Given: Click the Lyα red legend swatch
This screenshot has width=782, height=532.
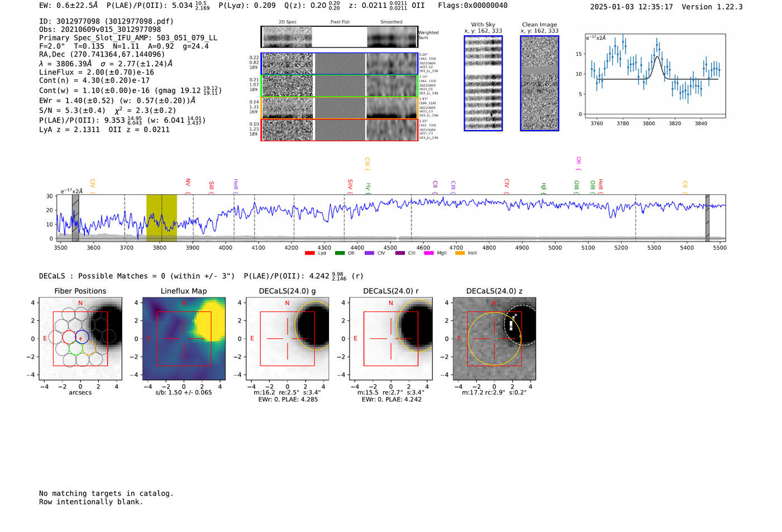Looking at the screenshot, I should pos(310,253).
